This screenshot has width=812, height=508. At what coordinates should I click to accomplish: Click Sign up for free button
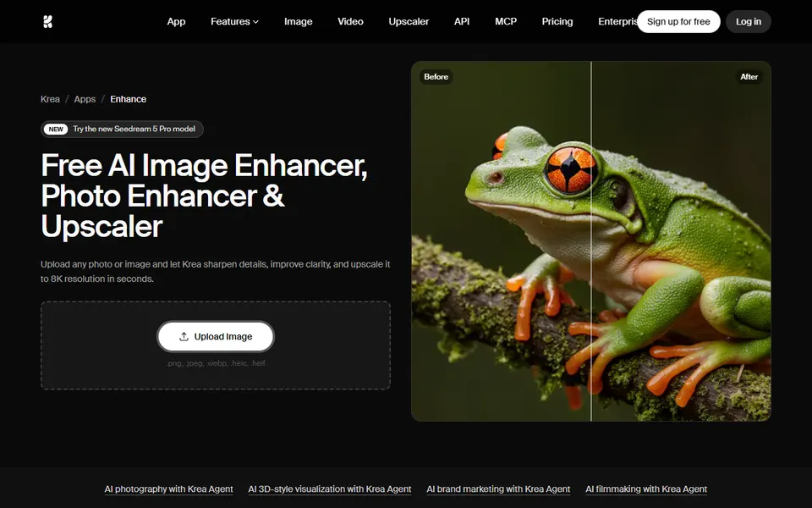(x=678, y=22)
